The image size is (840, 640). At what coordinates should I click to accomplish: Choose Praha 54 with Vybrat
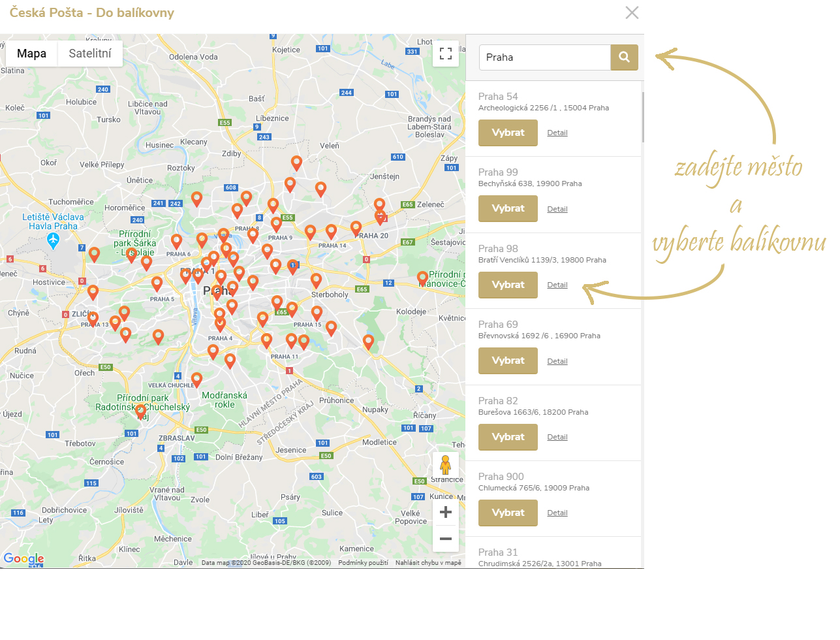(508, 133)
